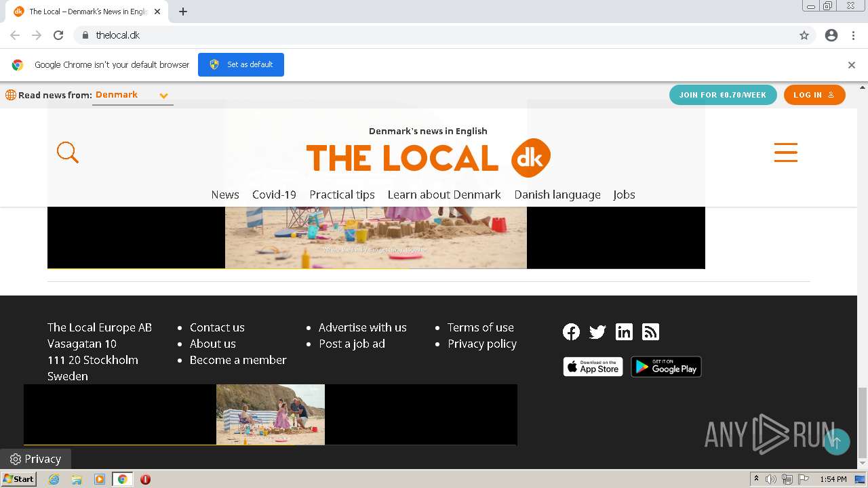Click the page vertical scrollbar thumb

coord(863,423)
